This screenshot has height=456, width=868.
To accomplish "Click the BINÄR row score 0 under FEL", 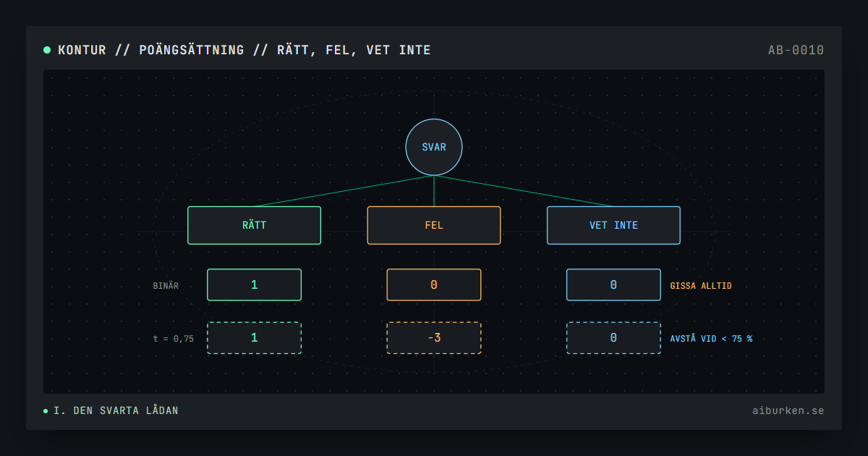I will click(x=434, y=285).
